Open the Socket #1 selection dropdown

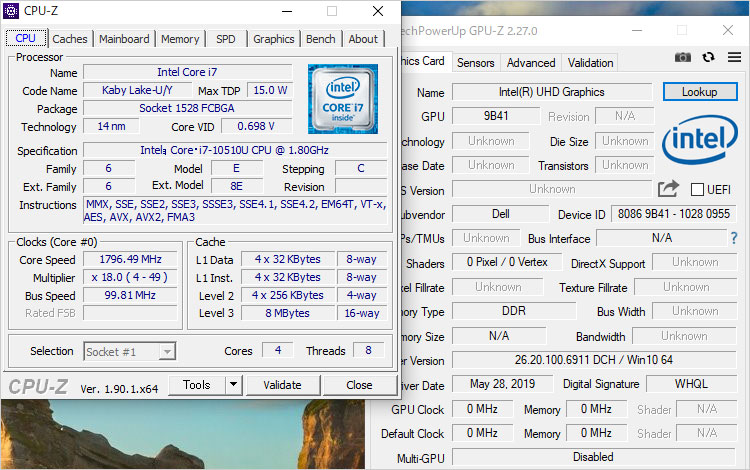click(130, 351)
